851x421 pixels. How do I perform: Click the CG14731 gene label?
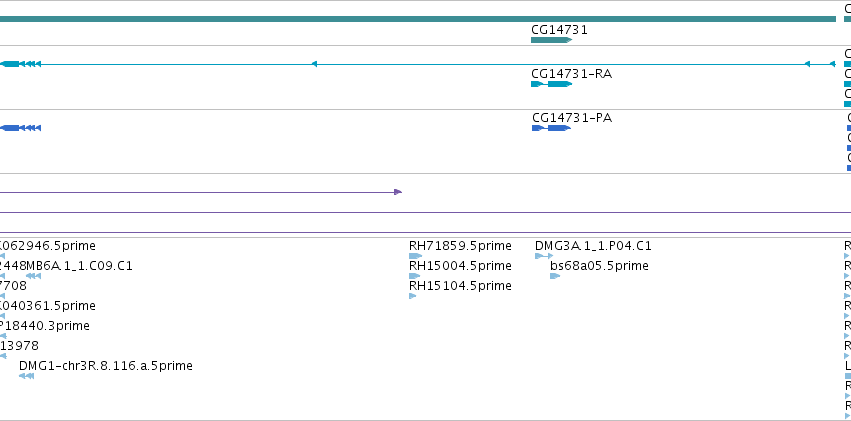pyautogui.click(x=559, y=30)
